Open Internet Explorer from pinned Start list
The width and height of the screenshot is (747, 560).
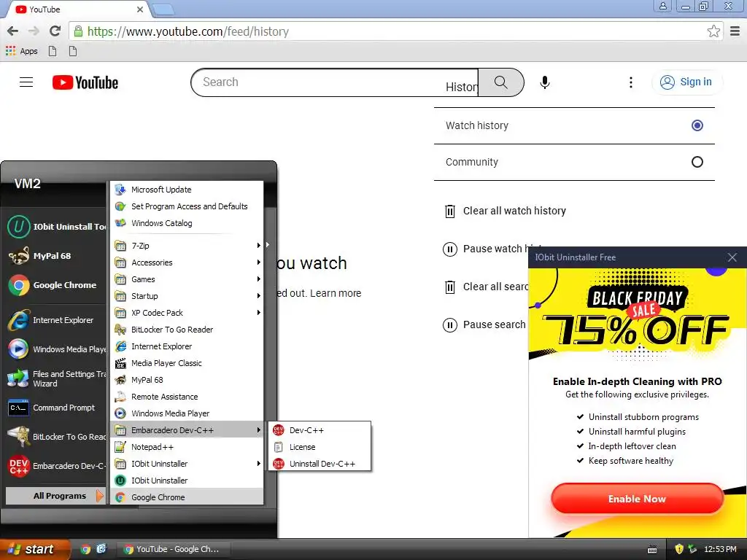tap(56, 321)
